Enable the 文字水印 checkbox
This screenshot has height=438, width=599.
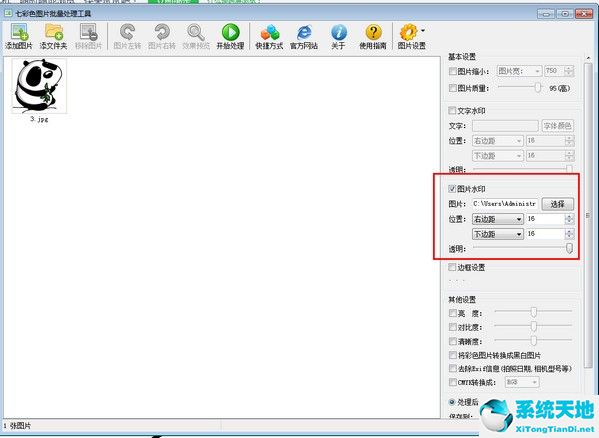coord(452,111)
